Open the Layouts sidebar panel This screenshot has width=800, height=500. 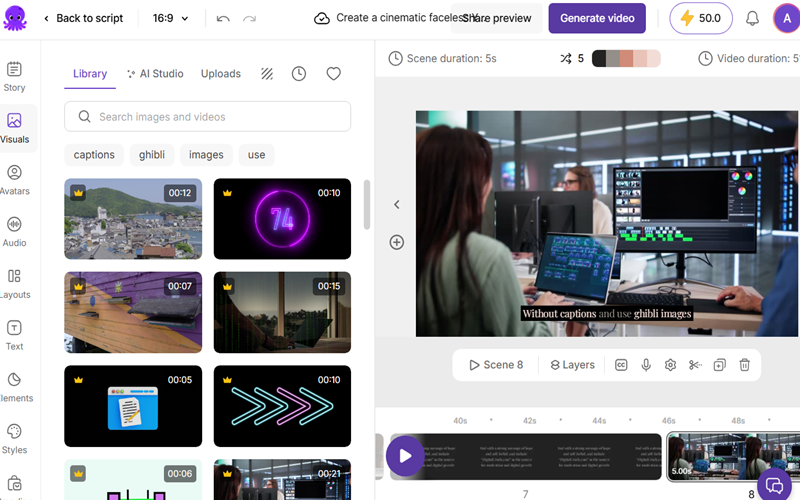(x=14, y=284)
